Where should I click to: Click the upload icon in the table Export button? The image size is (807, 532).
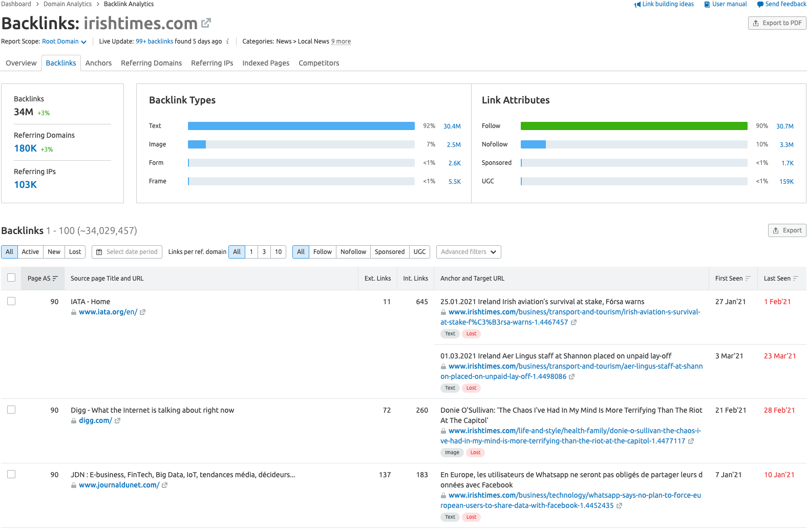pos(776,230)
